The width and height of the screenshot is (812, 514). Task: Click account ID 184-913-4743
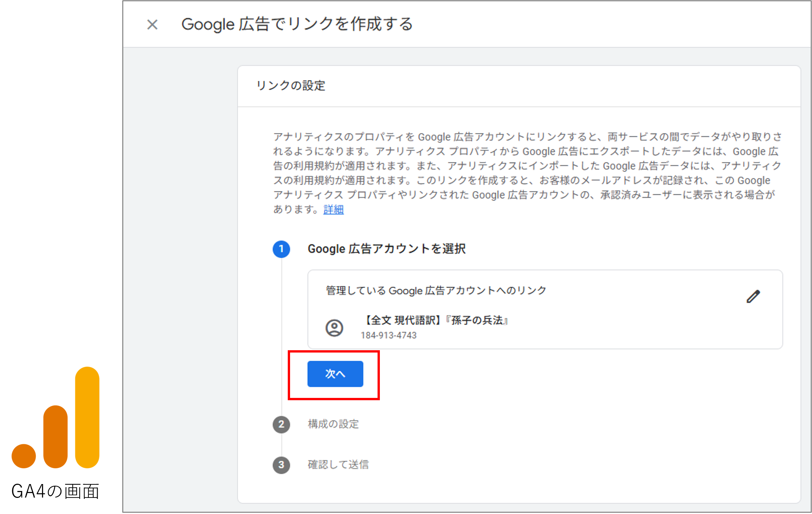388,335
